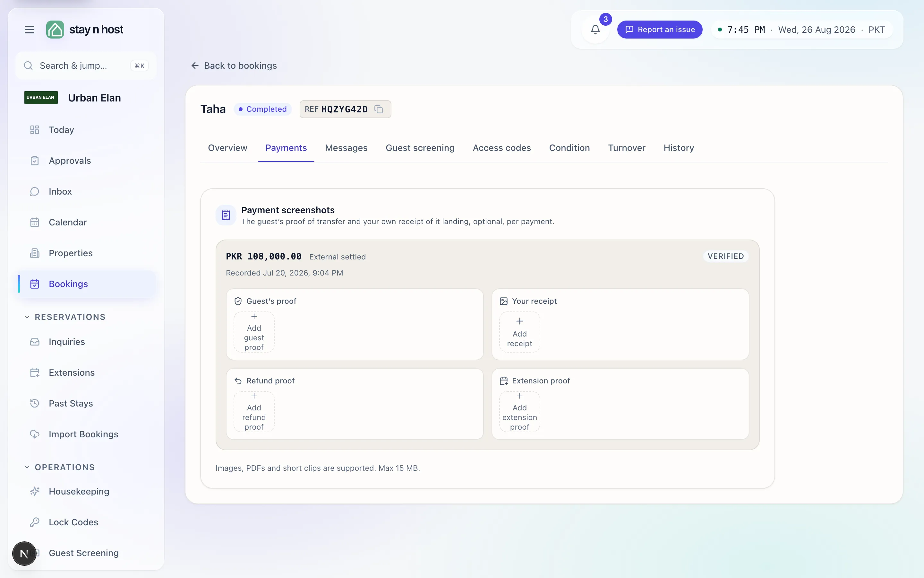Click the Extensions calendar-plus icon
The image size is (924, 578).
(35, 373)
